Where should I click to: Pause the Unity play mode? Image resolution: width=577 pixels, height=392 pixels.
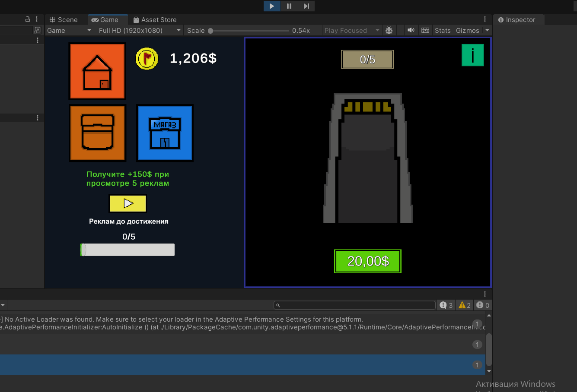(289, 6)
